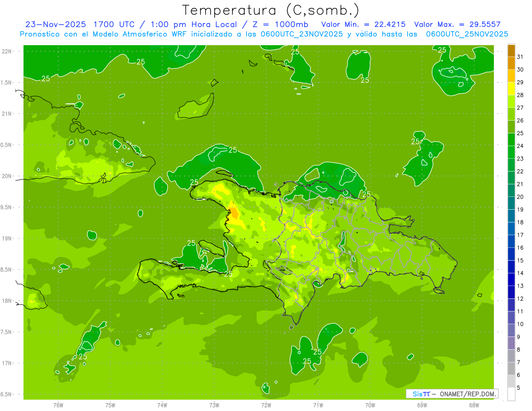Click the 'SisTT – ONAMET/REP.DOM.' credit label
The height and width of the screenshot is (411, 532).
[x=451, y=394]
